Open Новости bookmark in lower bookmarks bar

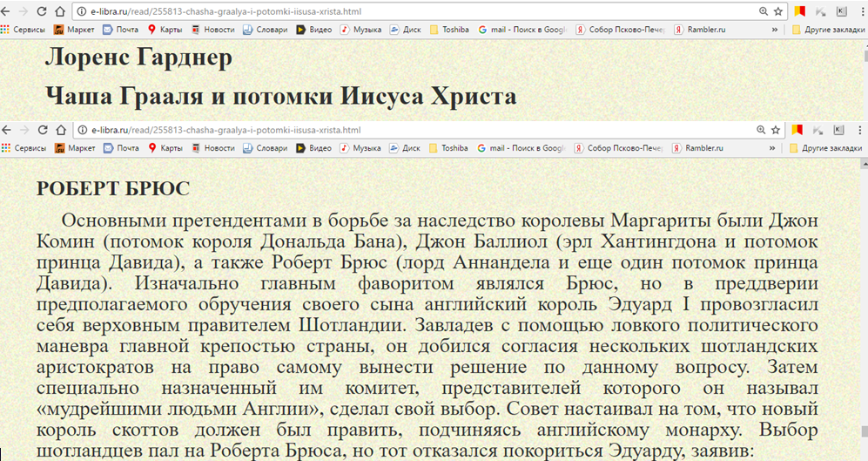213,148
